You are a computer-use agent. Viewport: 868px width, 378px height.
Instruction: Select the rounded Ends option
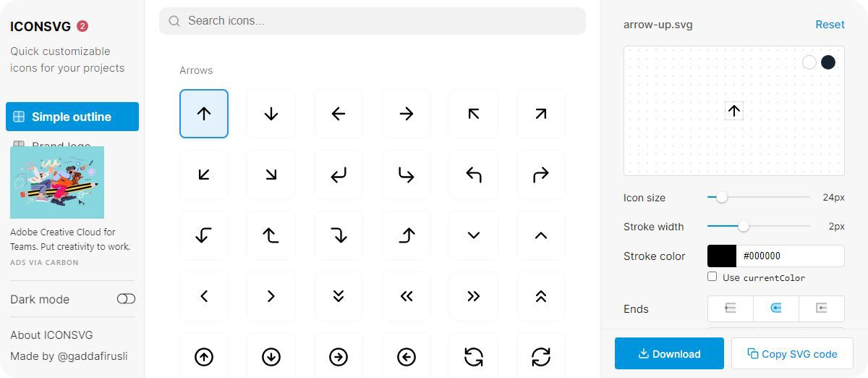776,308
